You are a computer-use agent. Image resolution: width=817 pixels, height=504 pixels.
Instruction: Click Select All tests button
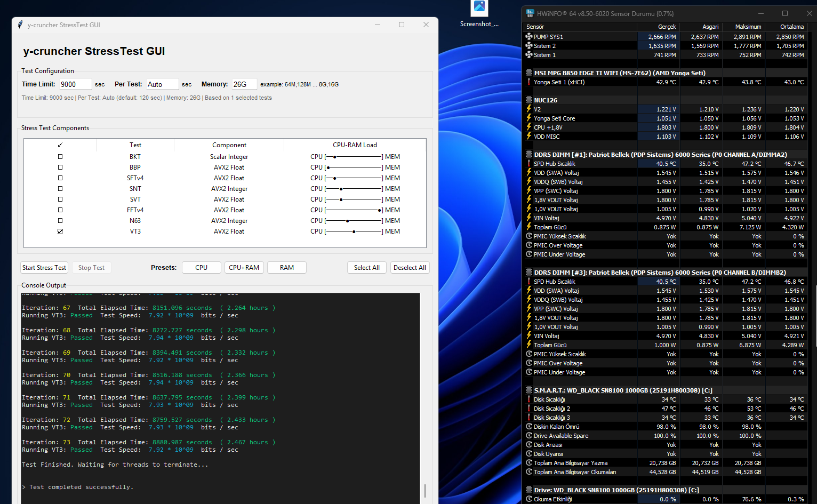tap(367, 268)
